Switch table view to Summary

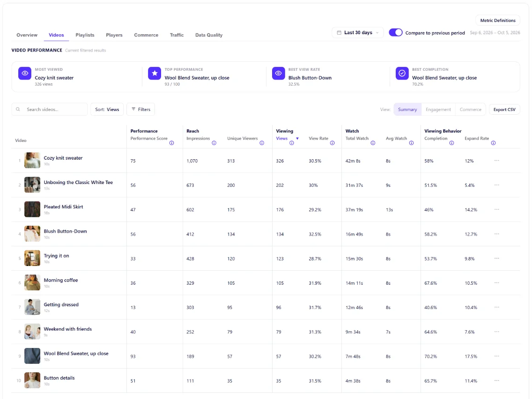tap(407, 109)
